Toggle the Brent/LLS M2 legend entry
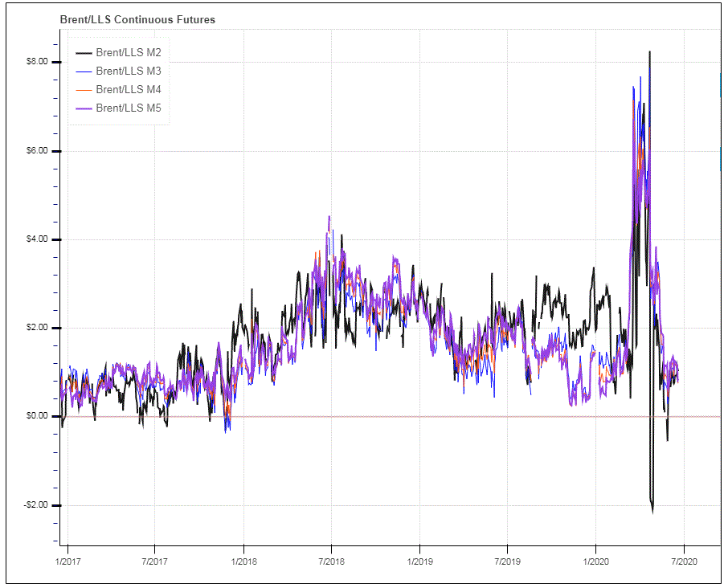This screenshot has height=588, width=724. tap(119, 53)
